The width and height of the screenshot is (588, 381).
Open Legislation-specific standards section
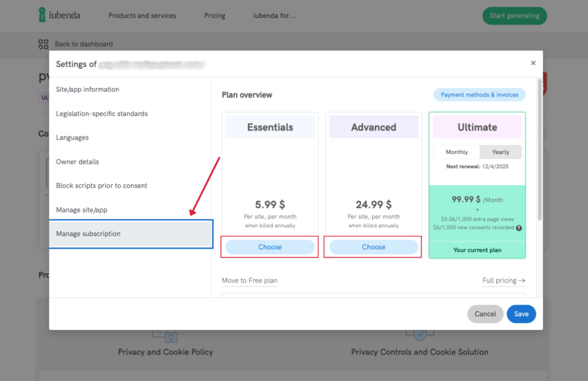click(102, 114)
